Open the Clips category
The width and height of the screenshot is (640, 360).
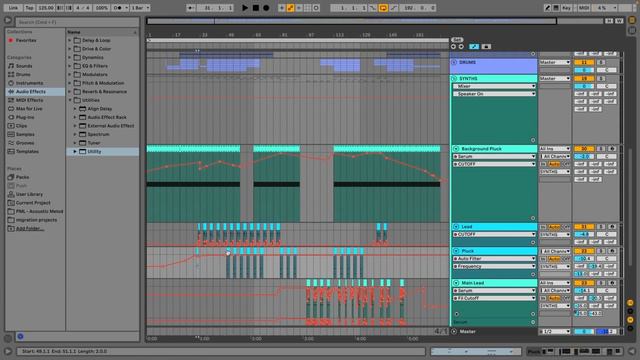[x=22, y=126]
